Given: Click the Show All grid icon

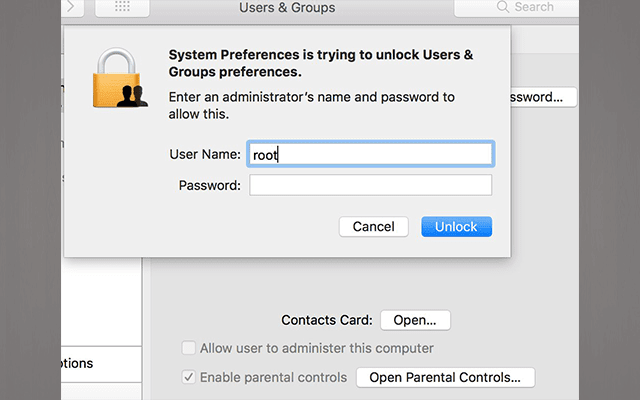Looking at the screenshot, I should (x=122, y=7).
